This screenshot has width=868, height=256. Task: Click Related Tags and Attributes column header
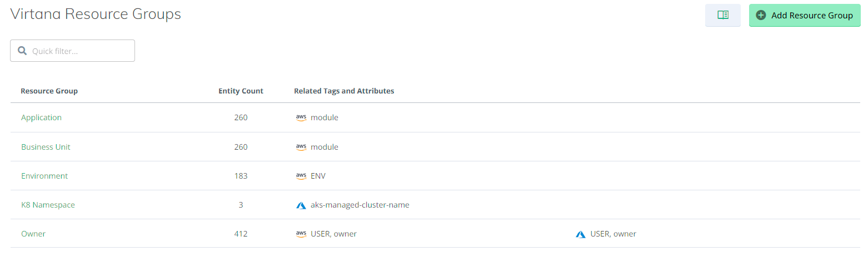point(344,91)
